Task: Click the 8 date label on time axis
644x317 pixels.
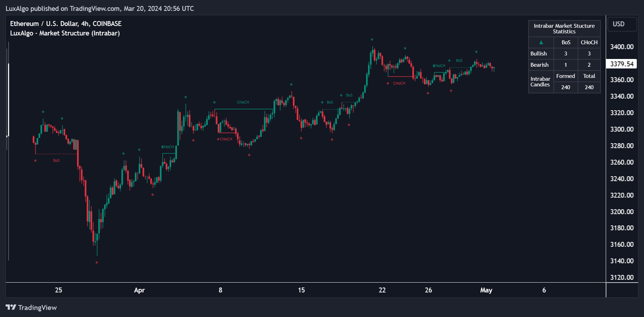Action: (x=221, y=290)
